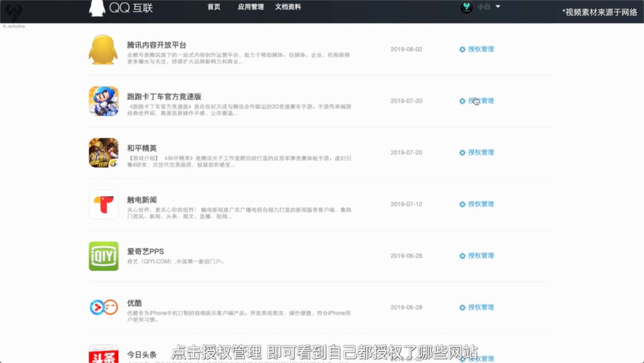
Task: Expand the 小白 account dropdown arrow
Action: (x=498, y=7)
